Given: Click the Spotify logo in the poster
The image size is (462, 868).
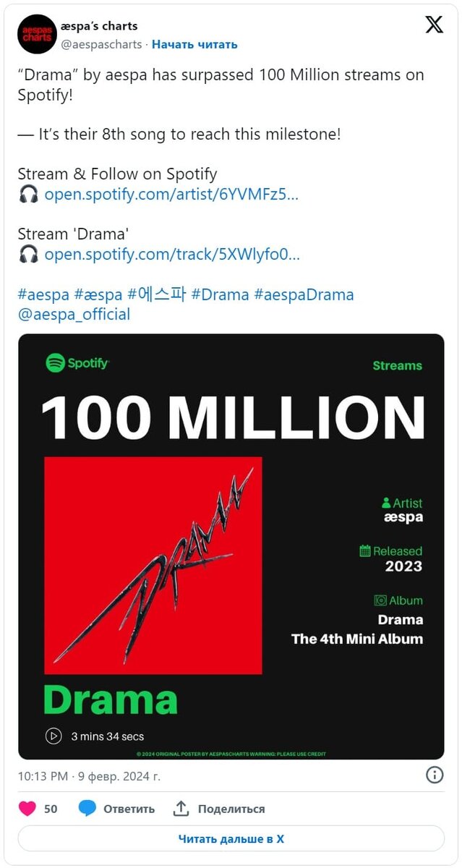Looking at the screenshot, I should pos(77,363).
